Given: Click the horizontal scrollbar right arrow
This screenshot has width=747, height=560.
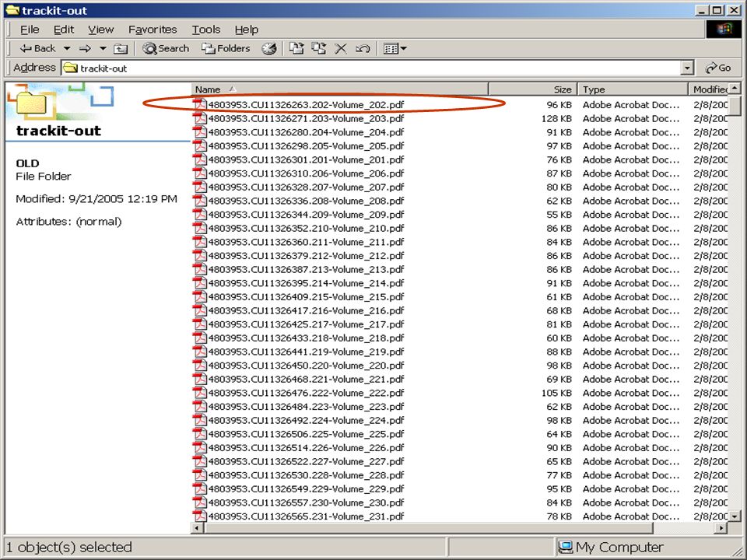Looking at the screenshot, I should click(x=722, y=527).
